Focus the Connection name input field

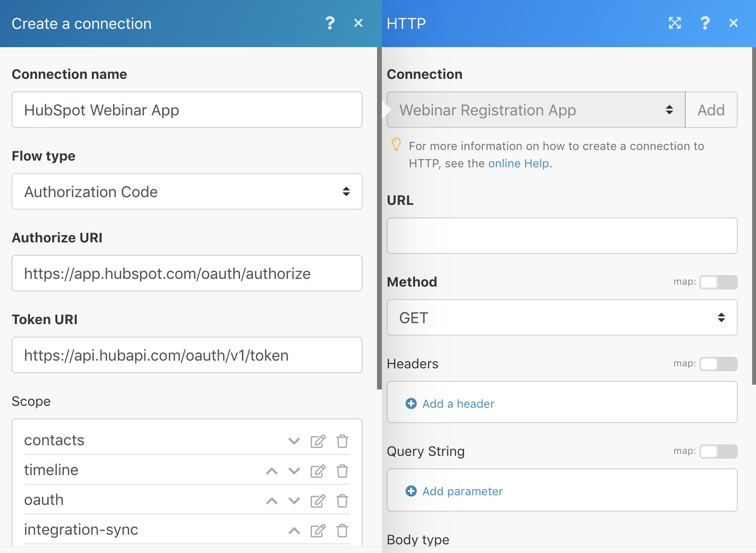tap(187, 110)
